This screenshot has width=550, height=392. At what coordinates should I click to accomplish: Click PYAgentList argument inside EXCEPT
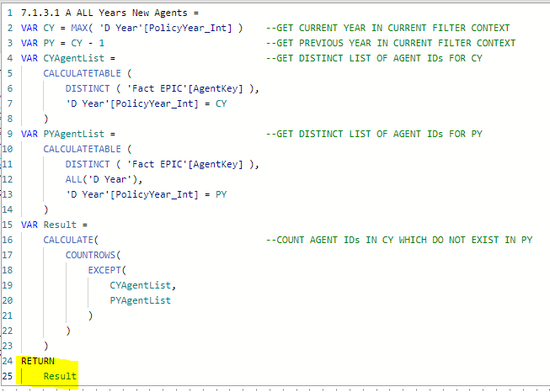click(141, 300)
